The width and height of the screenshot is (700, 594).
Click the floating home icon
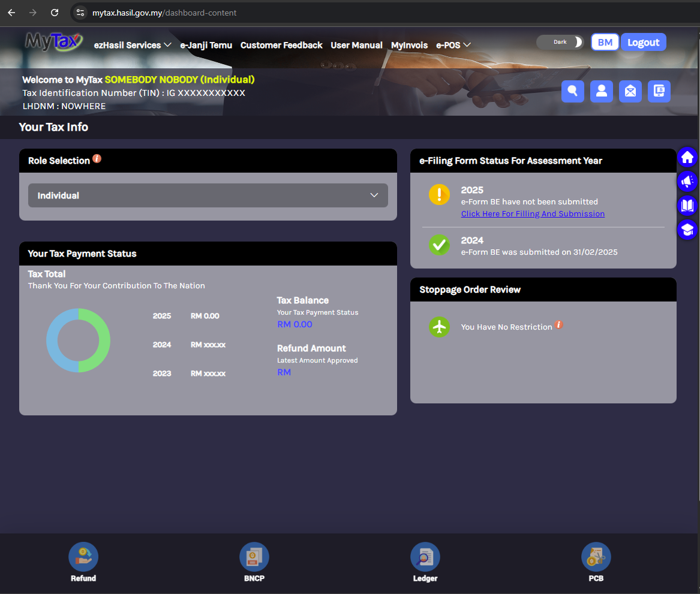687,158
